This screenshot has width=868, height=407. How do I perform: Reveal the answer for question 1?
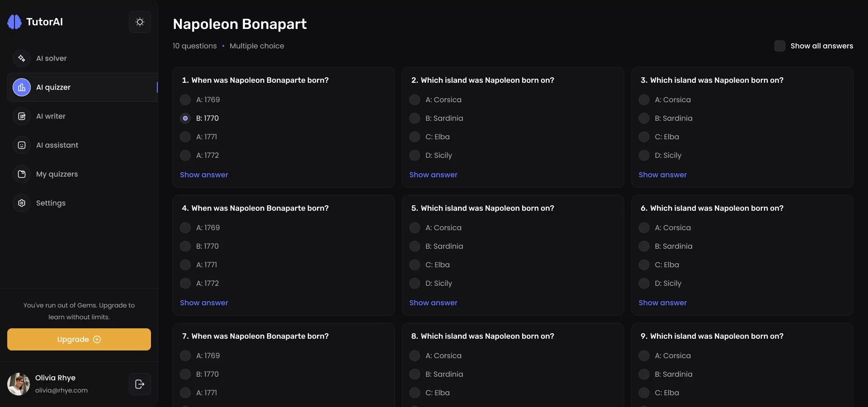204,175
